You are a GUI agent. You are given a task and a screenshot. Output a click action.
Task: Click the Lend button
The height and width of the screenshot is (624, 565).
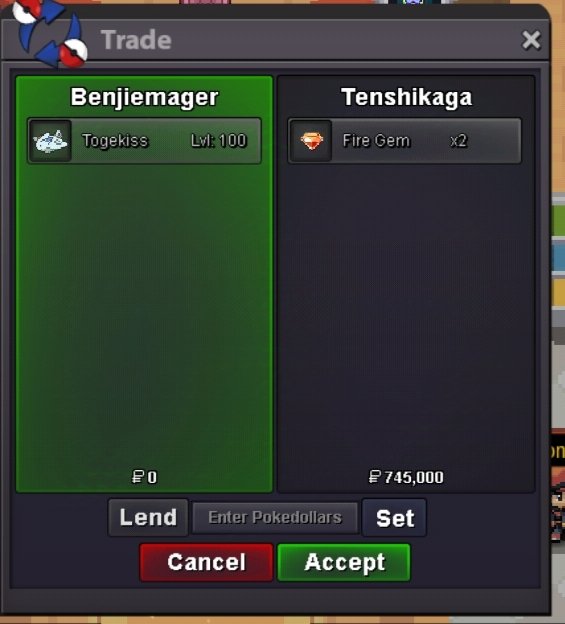click(148, 517)
